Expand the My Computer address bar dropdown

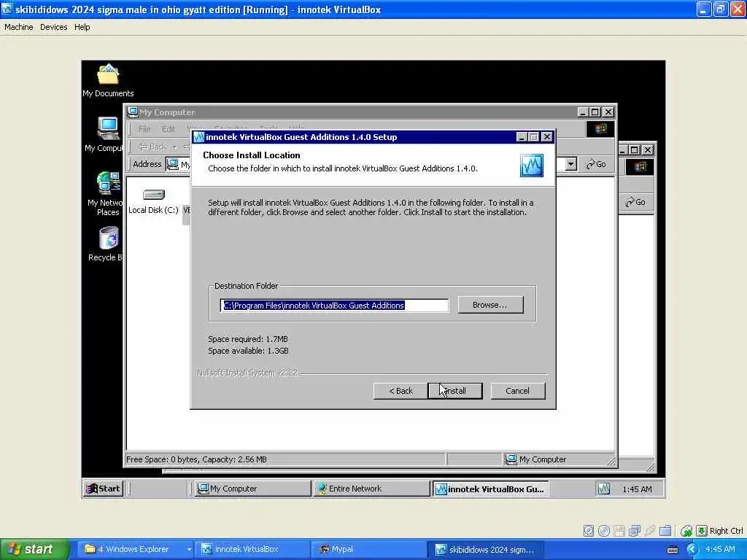click(x=570, y=164)
